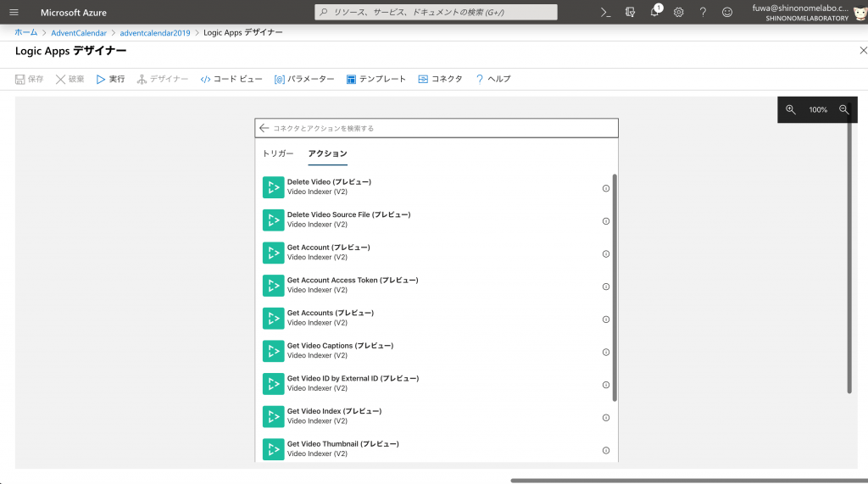
Task: Show info for Get Account Access Token
Action: click(605, 287)
